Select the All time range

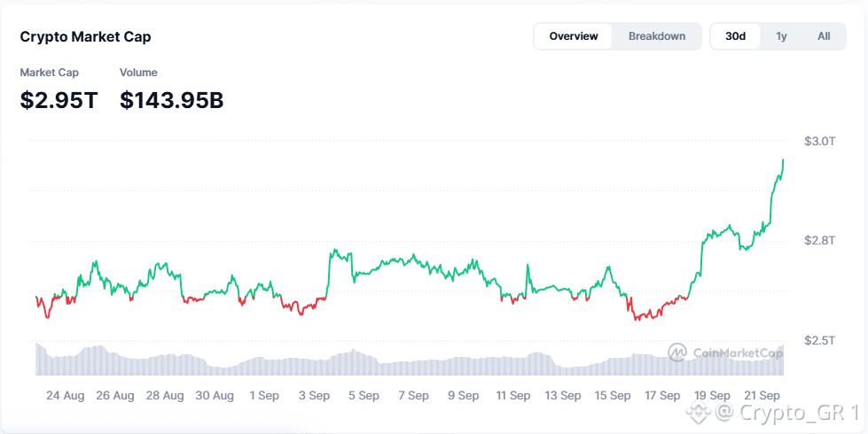[x=824, y=36]
